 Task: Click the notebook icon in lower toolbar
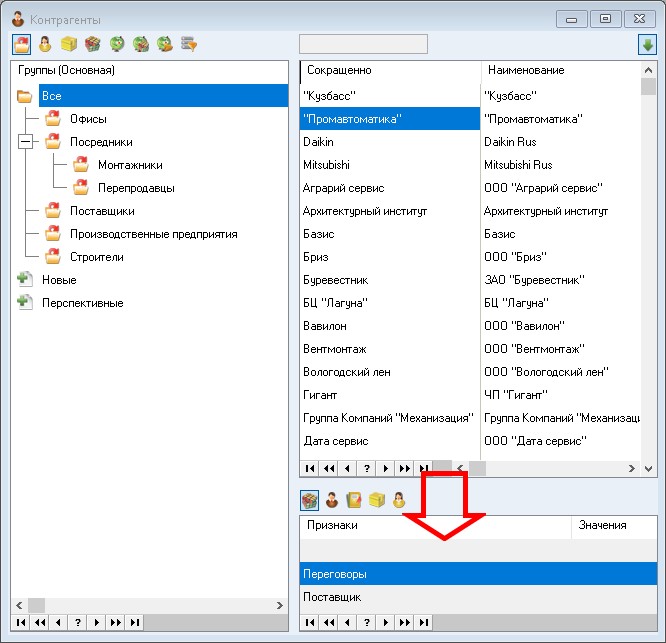354,500
